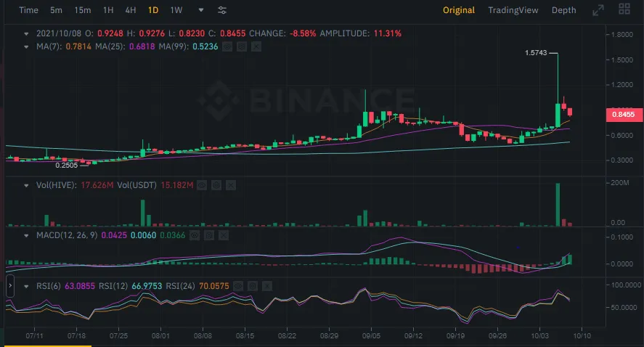Switch to the TradingView chart
644x347 pixels.
[x=513, y=10]
